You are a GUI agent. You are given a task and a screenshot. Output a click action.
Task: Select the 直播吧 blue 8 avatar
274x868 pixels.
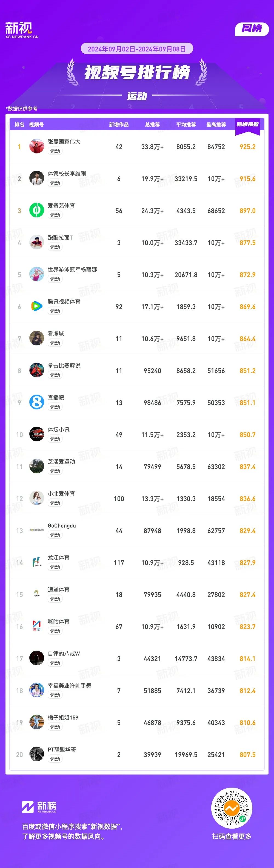pyautogui.click(x=36, y=403)
